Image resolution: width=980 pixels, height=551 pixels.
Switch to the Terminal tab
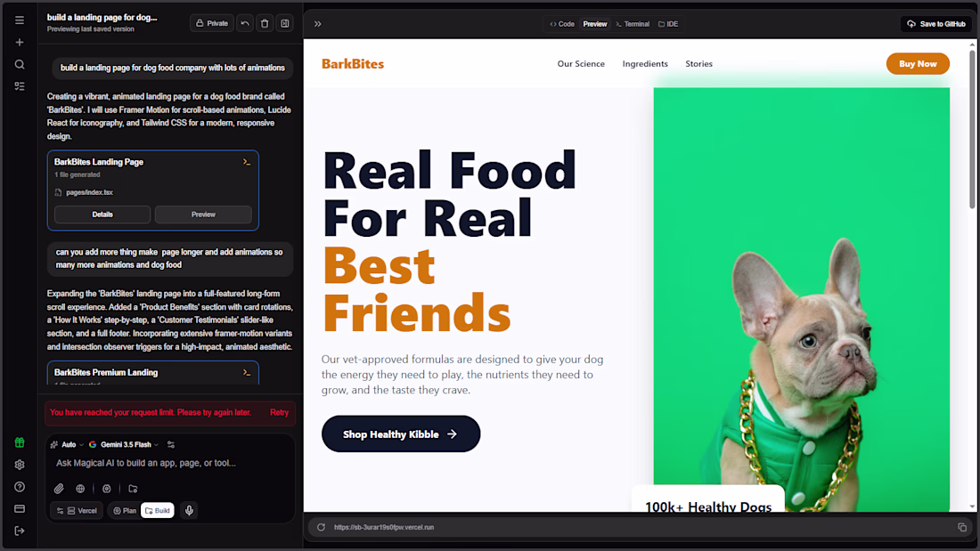click(633, 24)
